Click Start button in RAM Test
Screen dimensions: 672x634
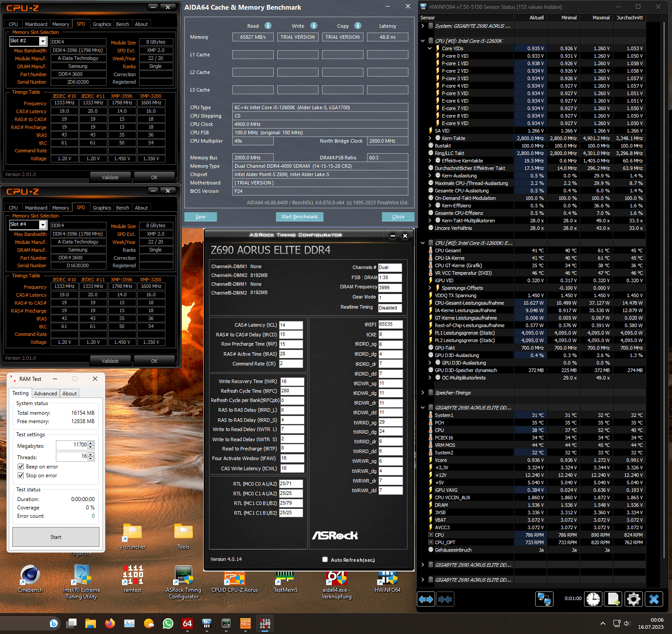click(x=56, y=537)
